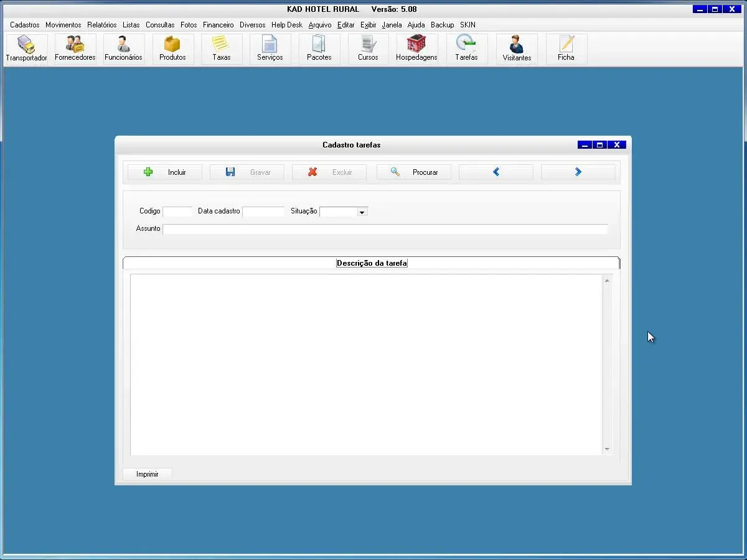
Task: Click inside the task description text area
Action: pos(366,365)
